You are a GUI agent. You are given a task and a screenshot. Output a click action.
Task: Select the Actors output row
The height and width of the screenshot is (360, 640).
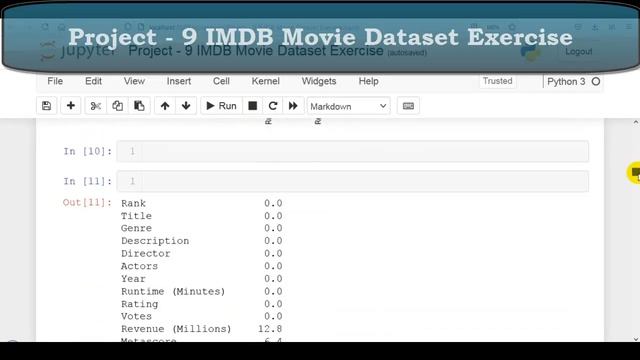pos(202,266)
